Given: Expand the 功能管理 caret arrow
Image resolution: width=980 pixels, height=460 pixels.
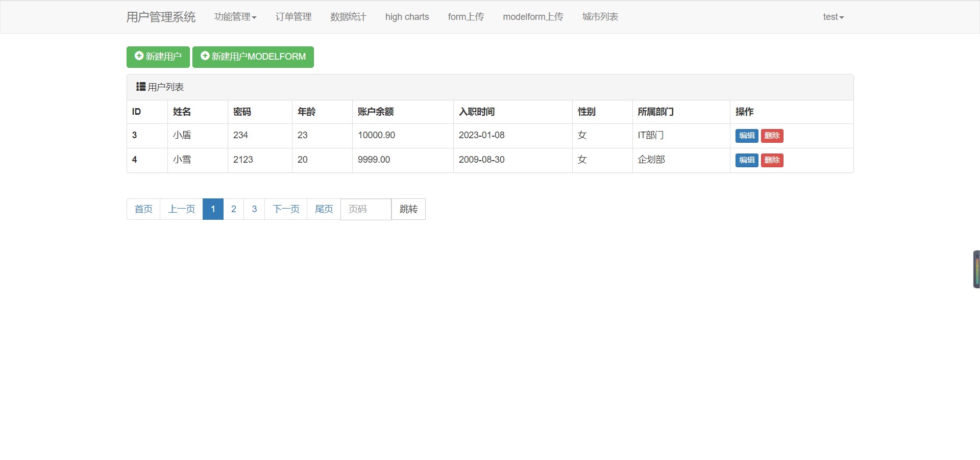Looking at the screenshot, I should 255,17.
